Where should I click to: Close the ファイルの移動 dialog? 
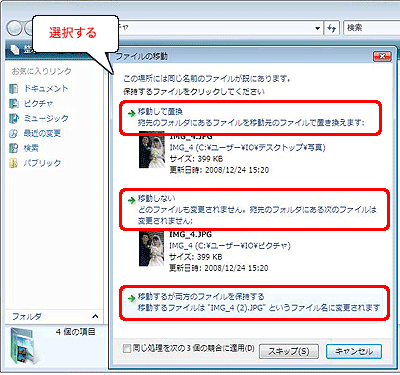(x=382, y=56)
